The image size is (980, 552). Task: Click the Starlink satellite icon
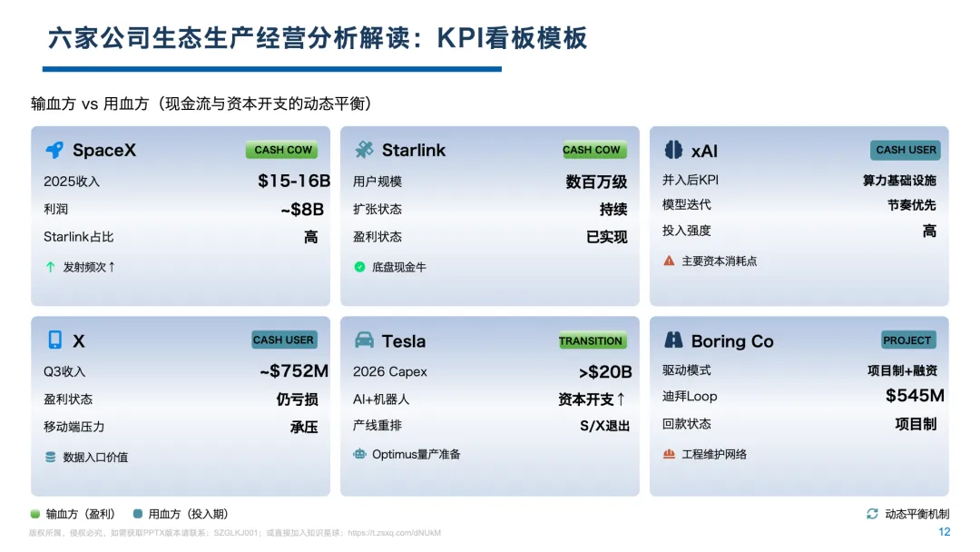click(364, 150)
